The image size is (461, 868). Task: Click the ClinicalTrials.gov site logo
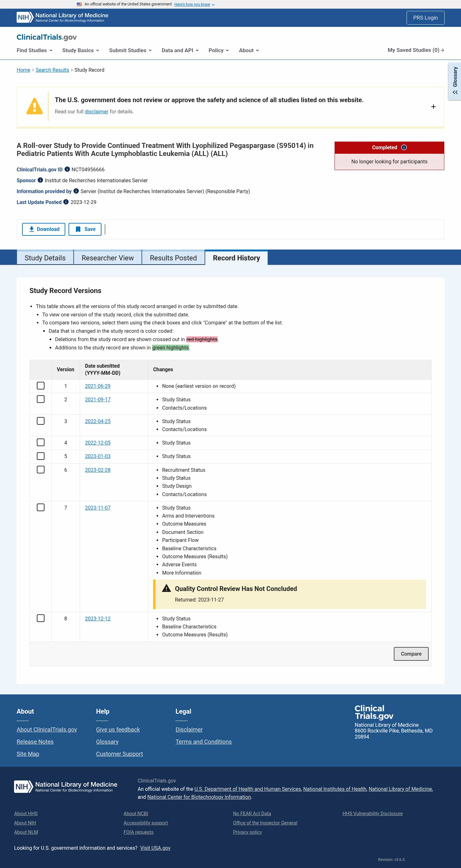(x=46, y=37)
